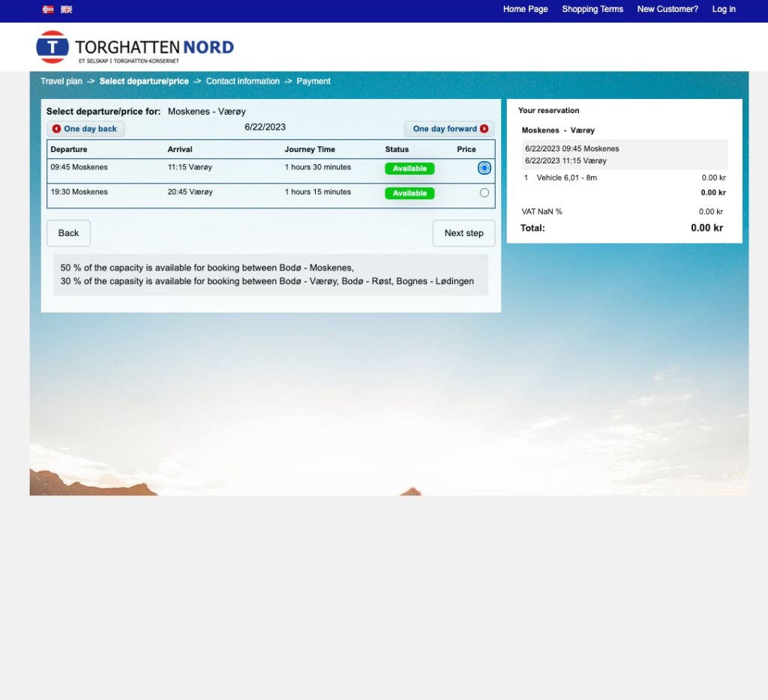Go to New Customer registration
This screenshot has height=700, width=768.
667,10
